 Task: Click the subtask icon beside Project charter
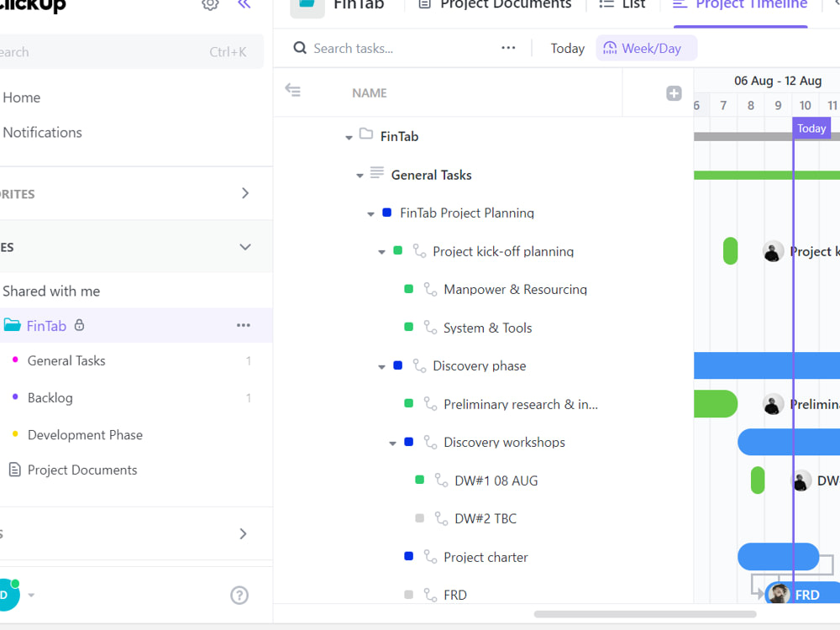(430, 557)
